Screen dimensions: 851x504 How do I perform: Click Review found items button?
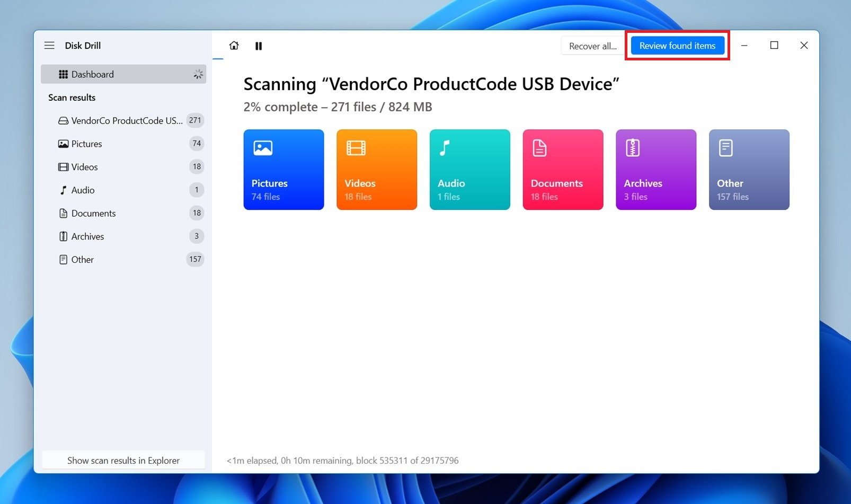(677, 46)
